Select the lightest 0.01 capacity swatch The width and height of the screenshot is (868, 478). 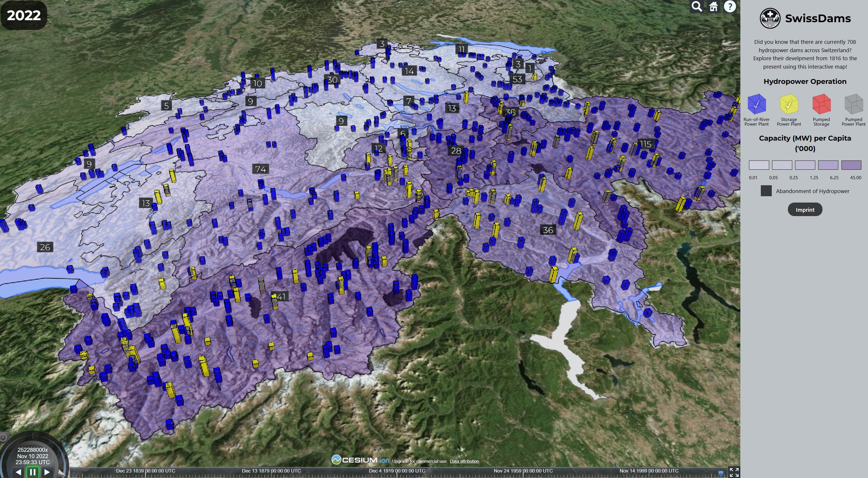[759, 165]
